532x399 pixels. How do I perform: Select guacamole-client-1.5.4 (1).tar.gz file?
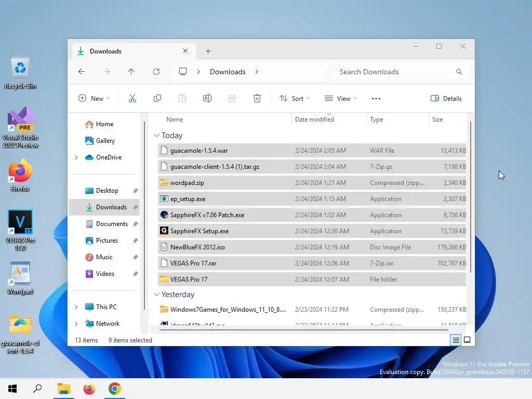(x=312, y=167)
